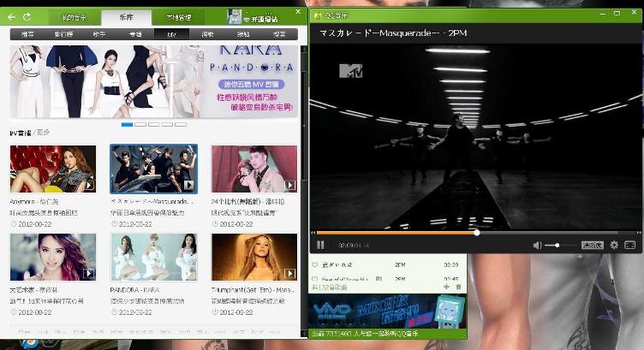Click the 开通绿钻 link
This screenshot has height=350, width=644.
[264, 20]
